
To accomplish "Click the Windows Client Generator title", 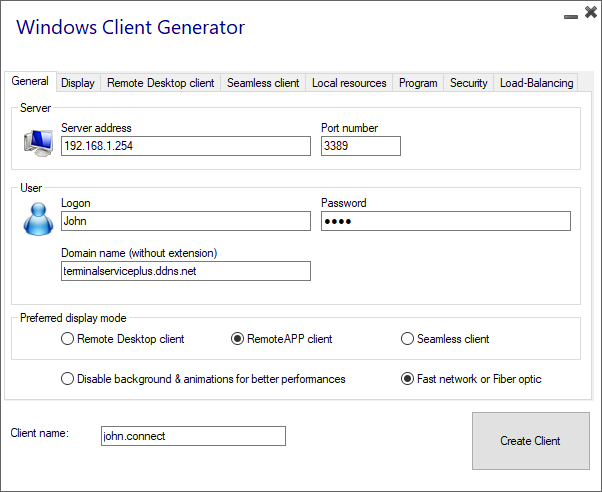I will [131, 27].
